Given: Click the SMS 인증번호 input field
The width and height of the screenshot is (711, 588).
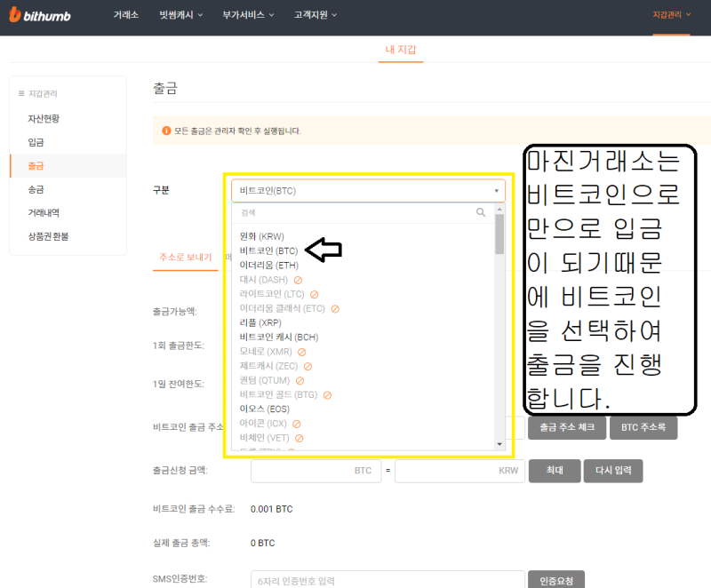Looking at the screenshot, I should (388, 580).
